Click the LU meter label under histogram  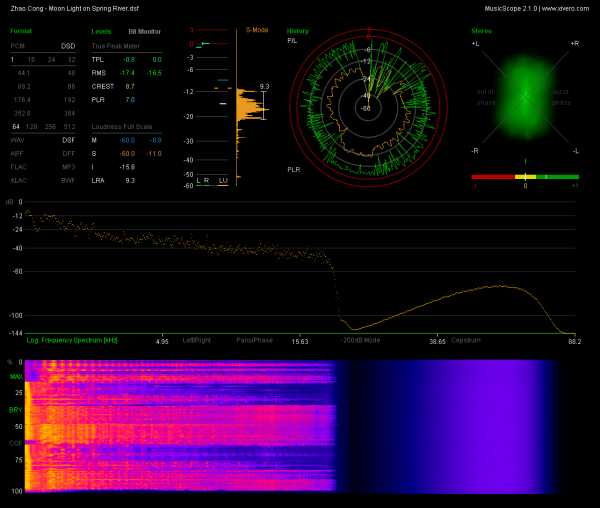pyautogui.click(x=222, y=181)
